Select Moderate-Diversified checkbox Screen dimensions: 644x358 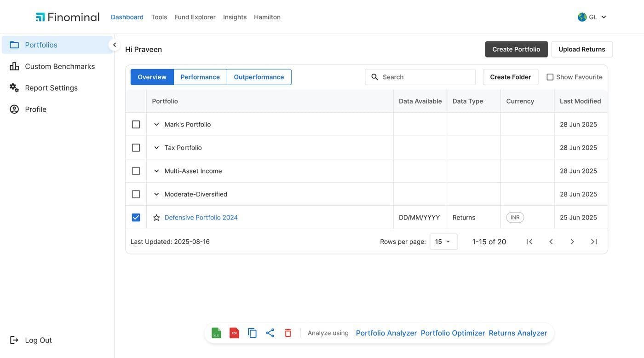tap(136, 194)
